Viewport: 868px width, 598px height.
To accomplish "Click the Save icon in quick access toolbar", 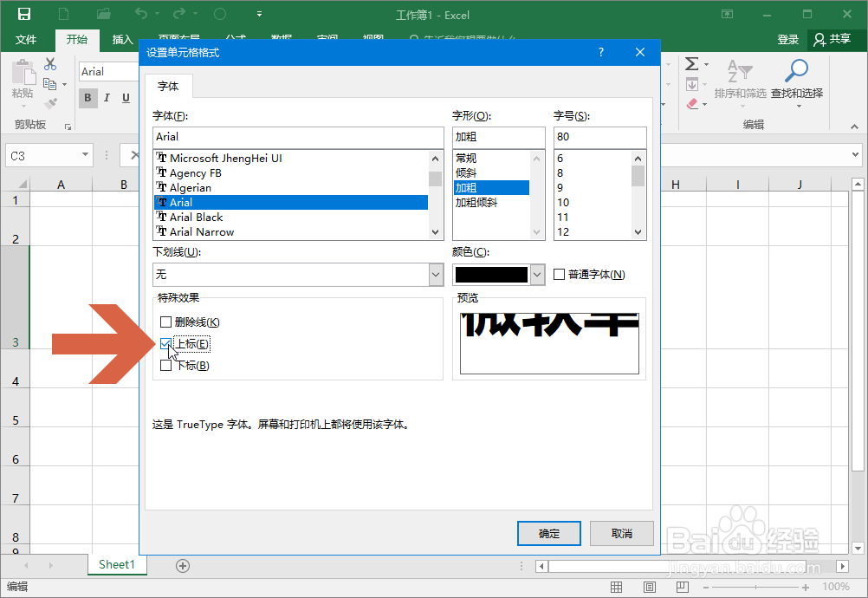I will [x=23, y=13].
